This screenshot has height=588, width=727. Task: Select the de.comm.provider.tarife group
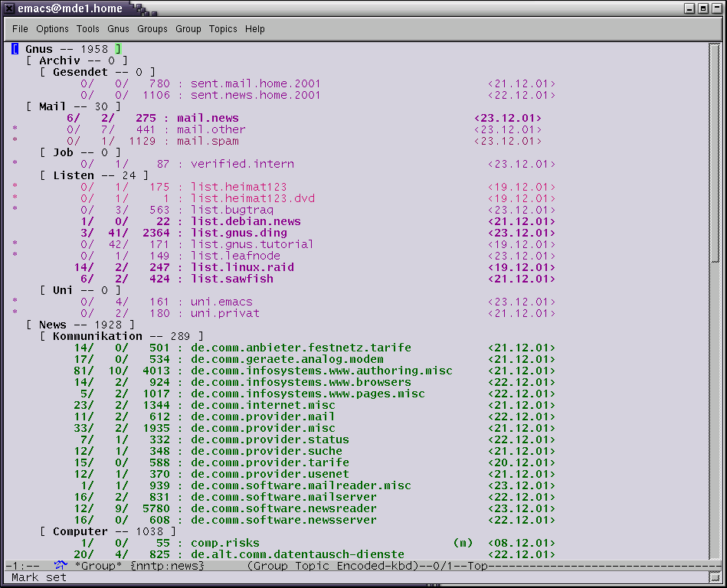coord(270,462)
